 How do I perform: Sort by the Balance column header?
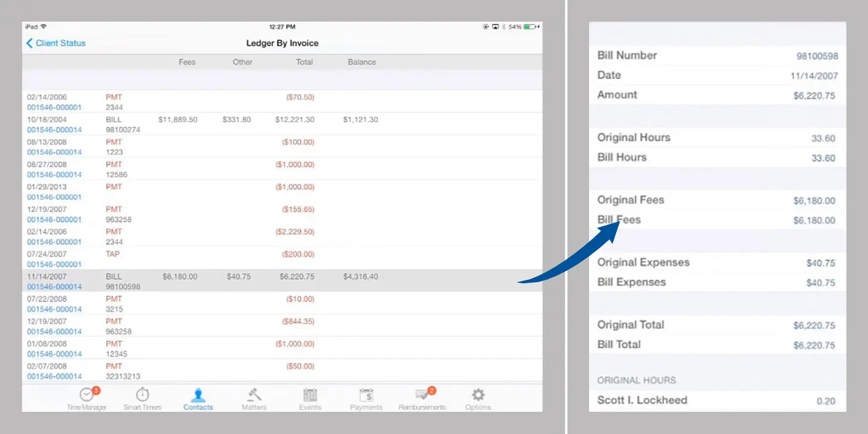(x=362, y=62)
